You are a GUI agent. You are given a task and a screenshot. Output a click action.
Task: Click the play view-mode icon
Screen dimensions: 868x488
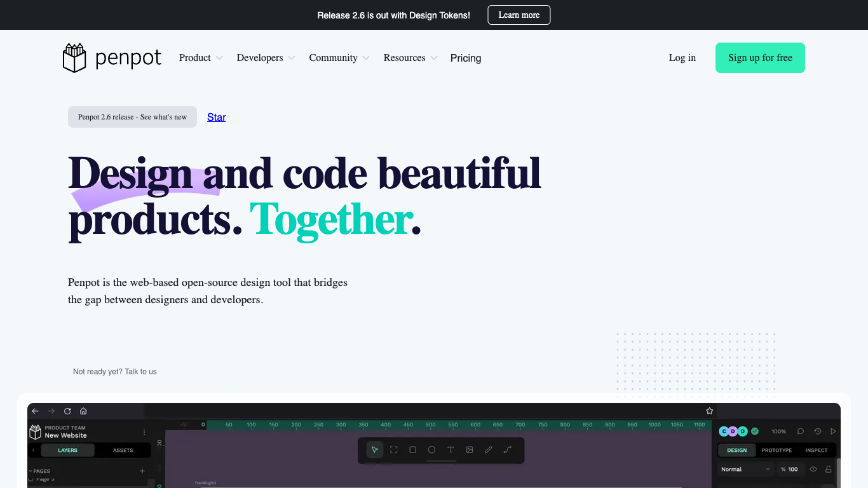(834, 431)
